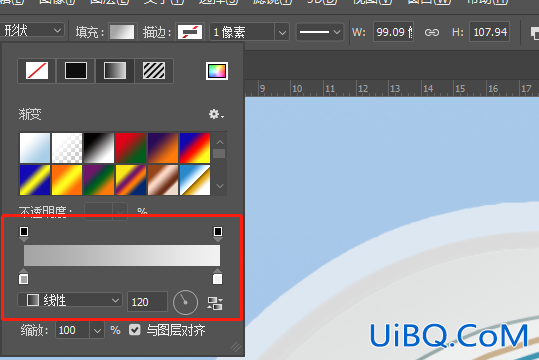Select the copper gradient preset

163,180
